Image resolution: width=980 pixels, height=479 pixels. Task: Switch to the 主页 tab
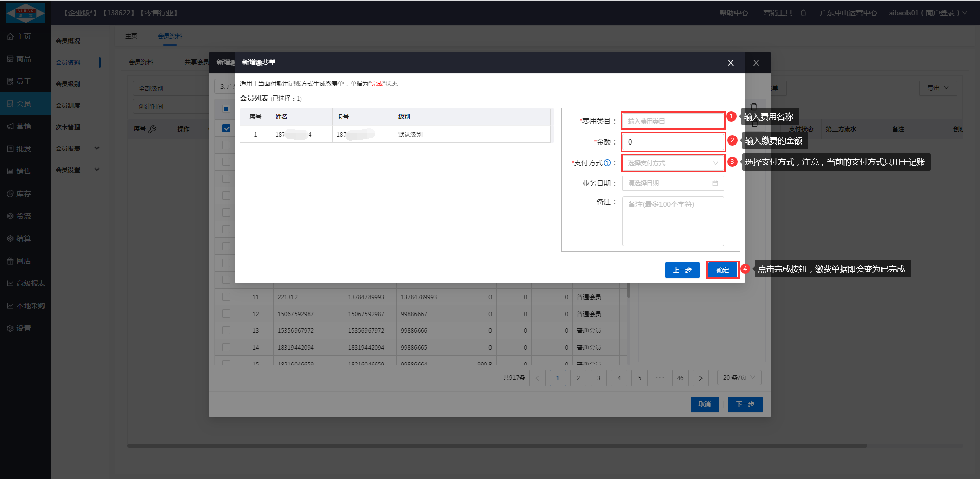click(x=131, y=36)
